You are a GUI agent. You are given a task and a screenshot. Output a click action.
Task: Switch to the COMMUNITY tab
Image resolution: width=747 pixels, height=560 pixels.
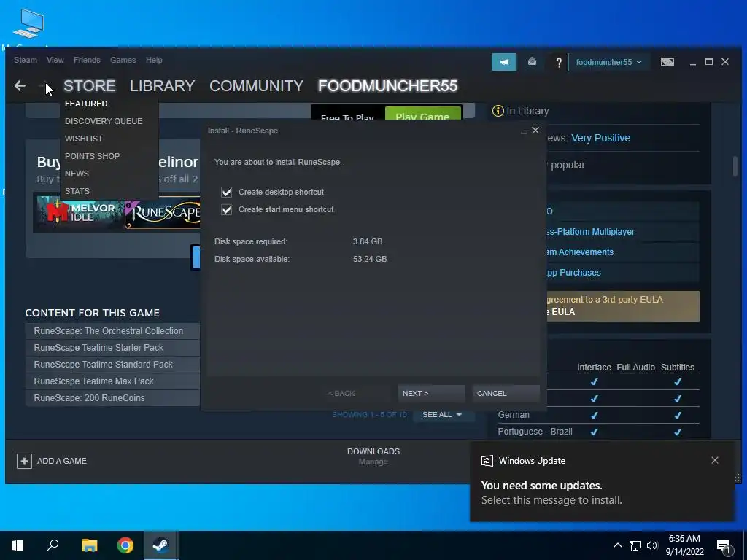(x=256, y=86)
